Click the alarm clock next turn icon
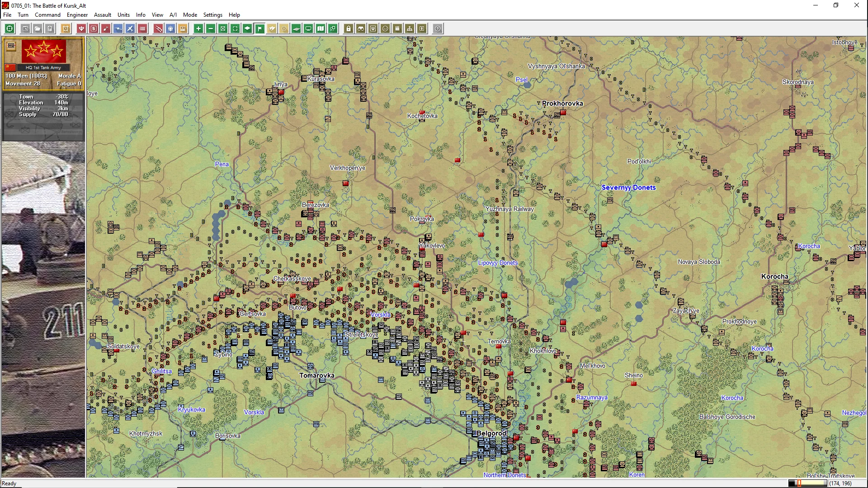Screen dimensions: 868x488 click(x=66, y=28)
